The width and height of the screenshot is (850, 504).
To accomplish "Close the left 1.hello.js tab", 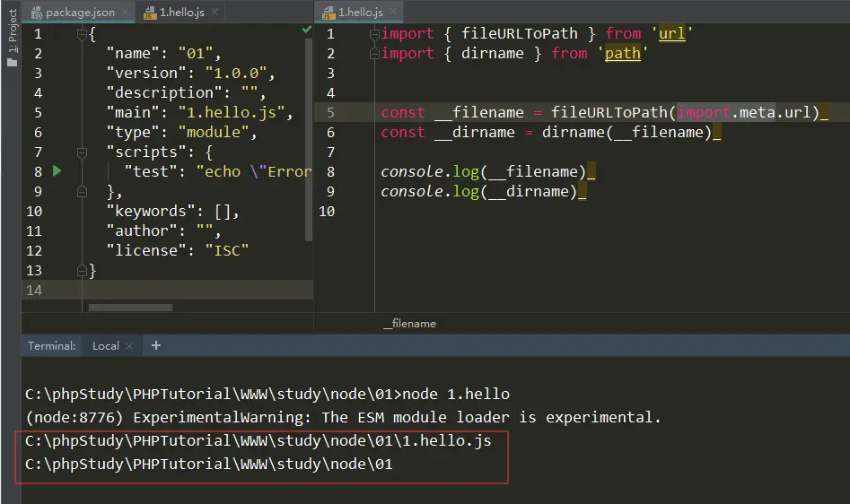I will pyautogui.click(x=215, y=12).
